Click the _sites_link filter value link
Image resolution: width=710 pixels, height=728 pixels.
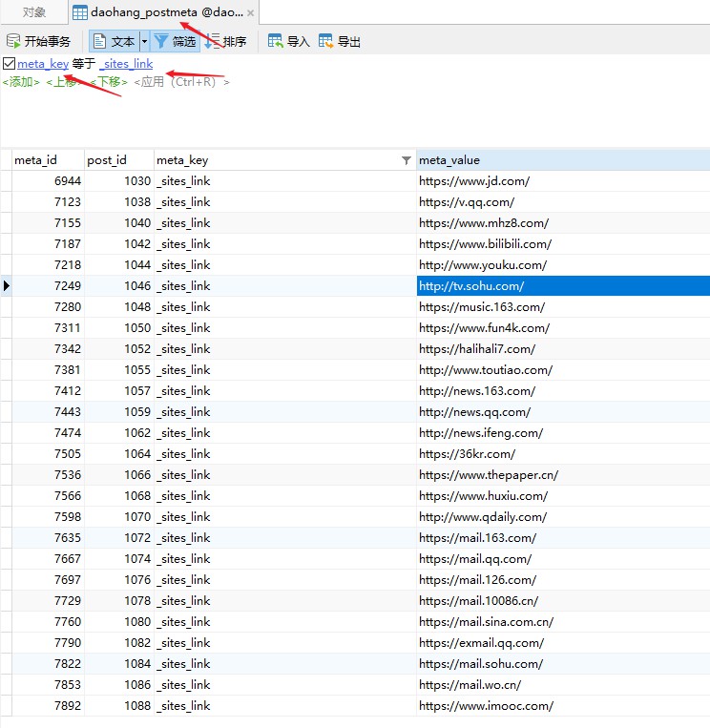126,64
